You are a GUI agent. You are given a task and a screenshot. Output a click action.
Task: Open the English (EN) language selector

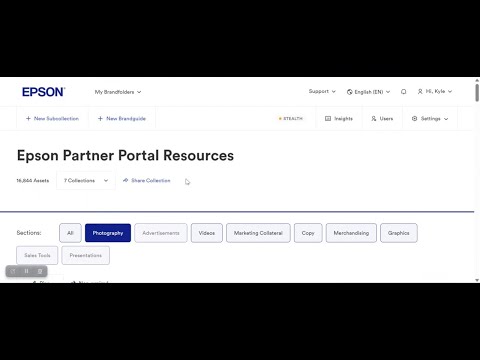[368, 92]
